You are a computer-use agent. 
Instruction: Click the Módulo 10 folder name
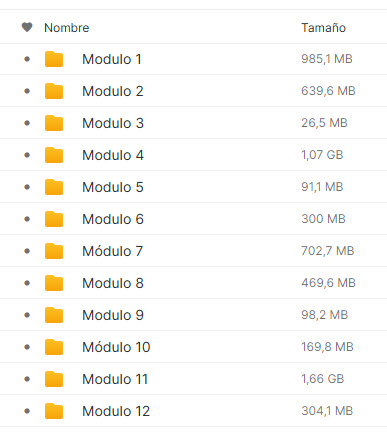click(116, 347)
